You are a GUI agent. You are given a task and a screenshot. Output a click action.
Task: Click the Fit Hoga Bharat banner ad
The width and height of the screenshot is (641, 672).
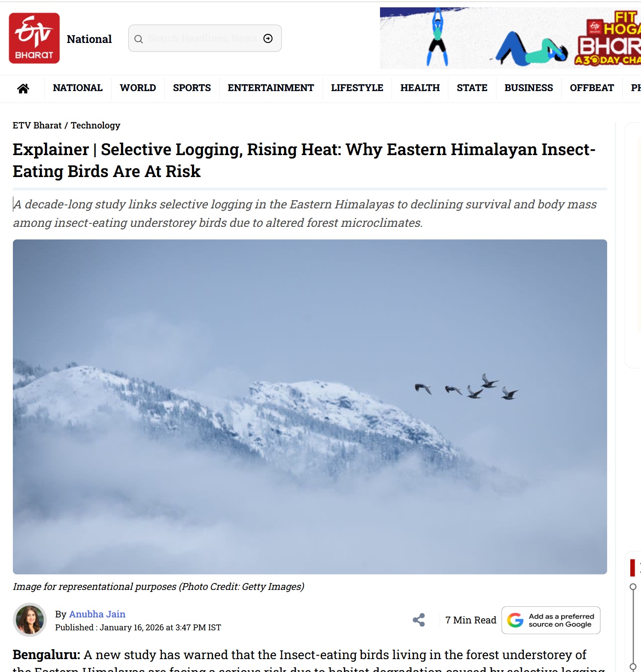click(510, 38)
